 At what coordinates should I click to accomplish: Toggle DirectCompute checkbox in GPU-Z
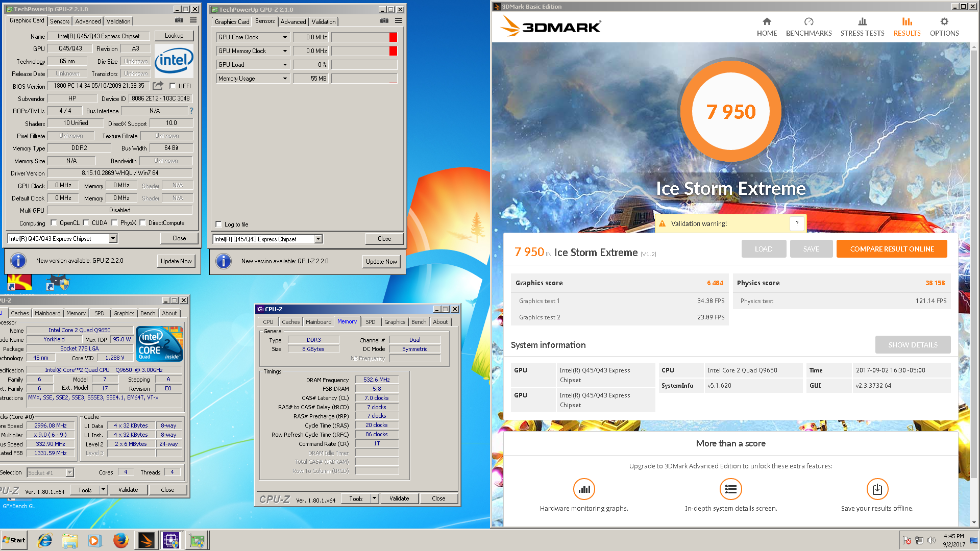click(142, 223)
